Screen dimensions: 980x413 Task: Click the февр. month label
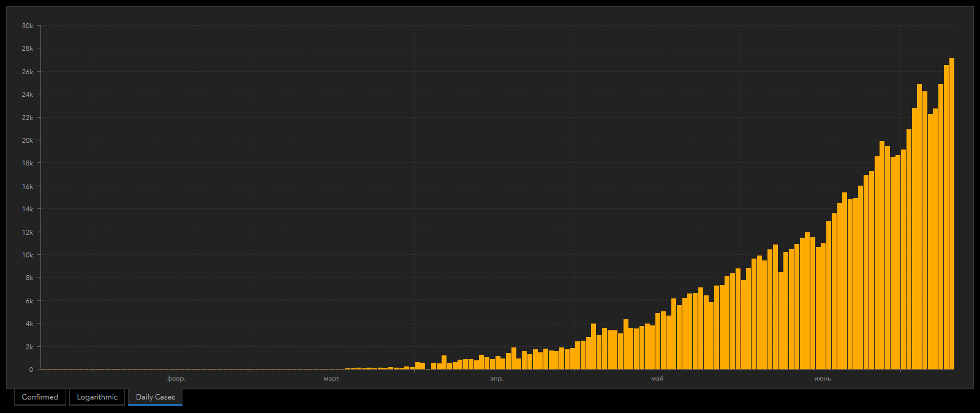(x=176, y=379)
